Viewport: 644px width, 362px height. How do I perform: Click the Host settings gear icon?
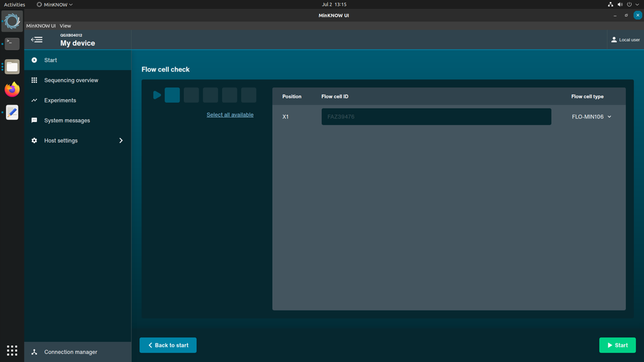(x=34, y=140)
